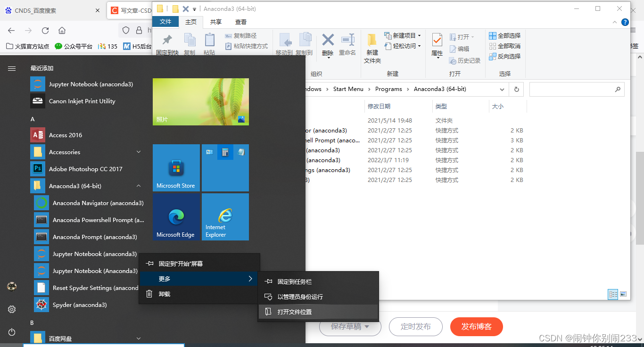The image size is (644, 347).
Task: Open Settings gear in Start sidebar
Action: [12, 309]
